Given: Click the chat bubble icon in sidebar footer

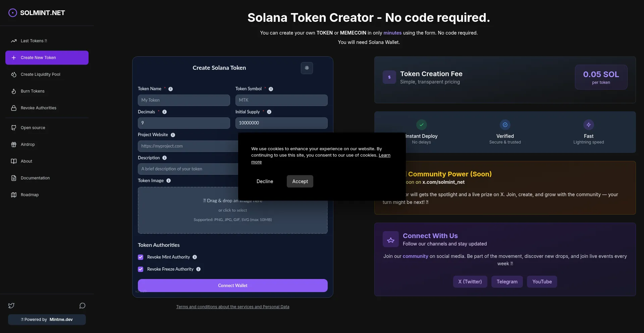Looking at the screenshot, I should (82, 306).
